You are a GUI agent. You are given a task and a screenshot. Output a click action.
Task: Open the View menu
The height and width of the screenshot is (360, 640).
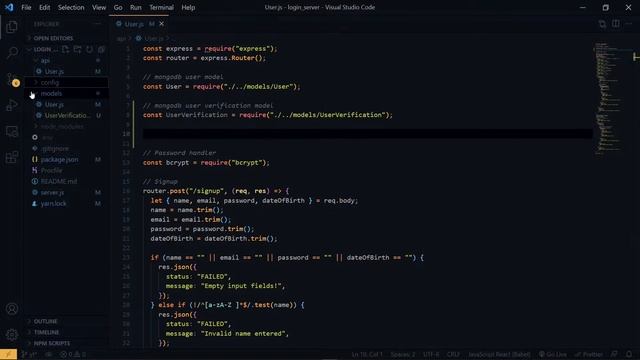(x=99, y=7)
